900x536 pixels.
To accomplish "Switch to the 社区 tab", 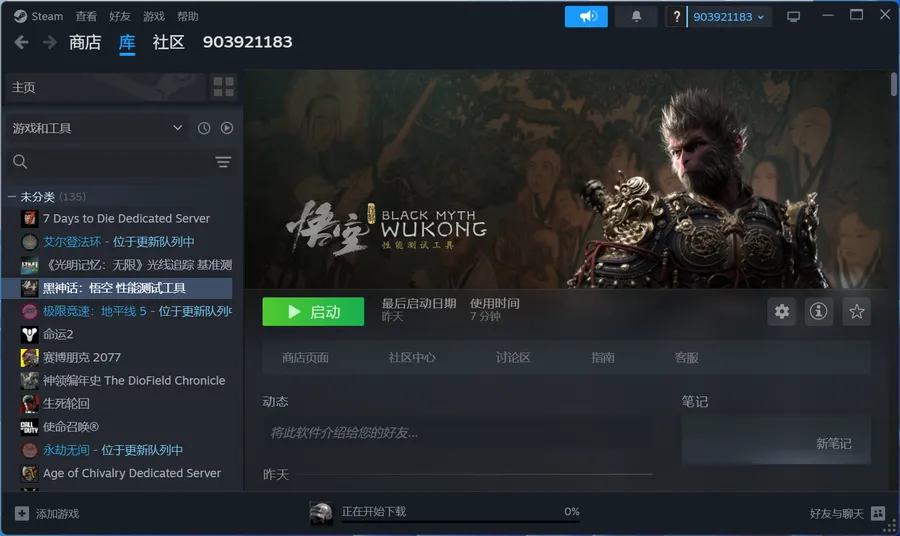I will [x=168, y=42].
